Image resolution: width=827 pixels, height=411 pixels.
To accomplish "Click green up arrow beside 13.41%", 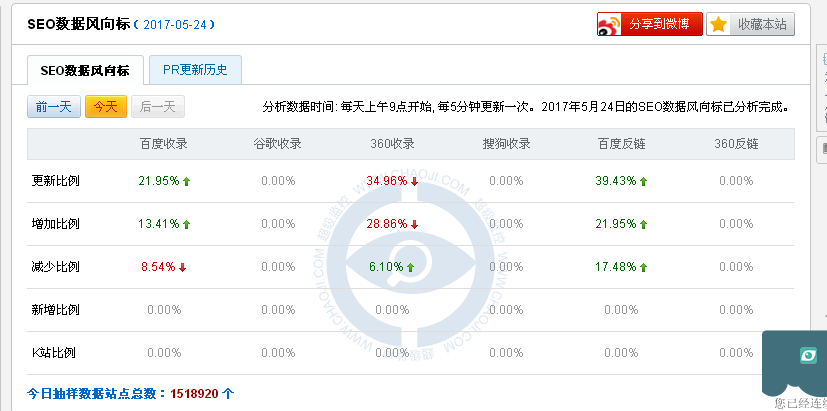I will 186,224.
